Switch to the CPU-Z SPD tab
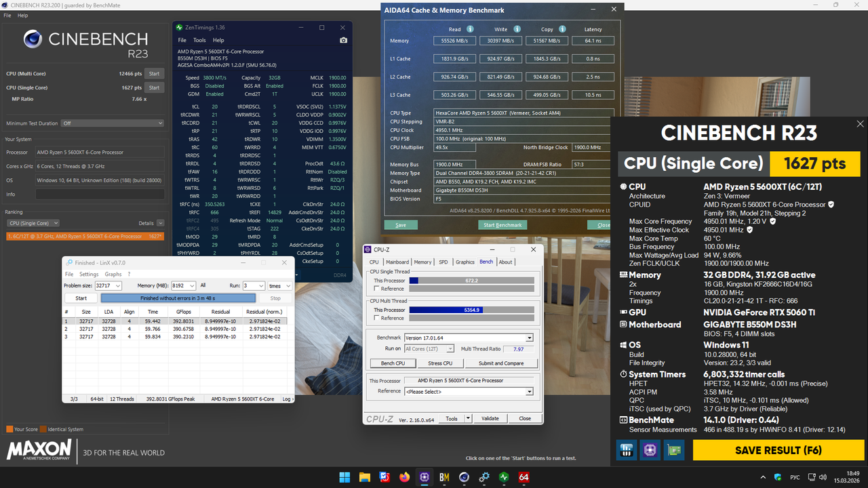 tap(443, 262)
